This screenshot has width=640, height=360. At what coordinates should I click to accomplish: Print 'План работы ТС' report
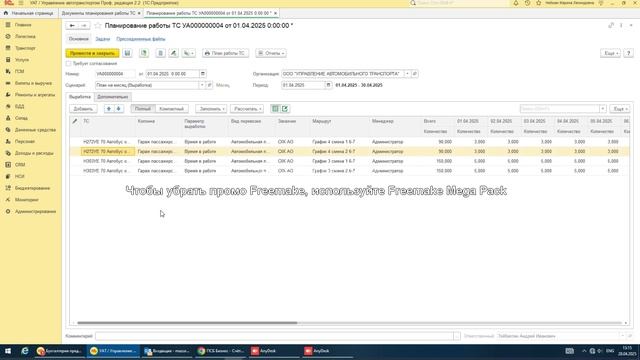pyautogui.click(x=225, y=53)
